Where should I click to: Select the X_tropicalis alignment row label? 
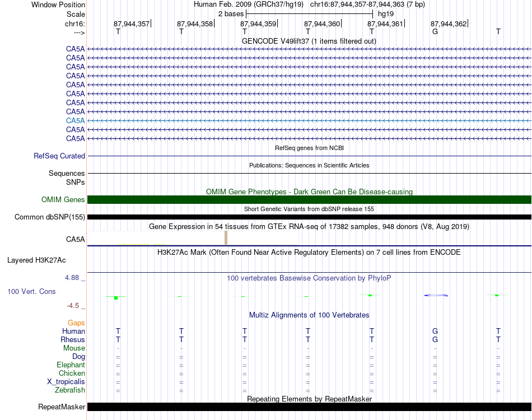click(x=66, y=382)
